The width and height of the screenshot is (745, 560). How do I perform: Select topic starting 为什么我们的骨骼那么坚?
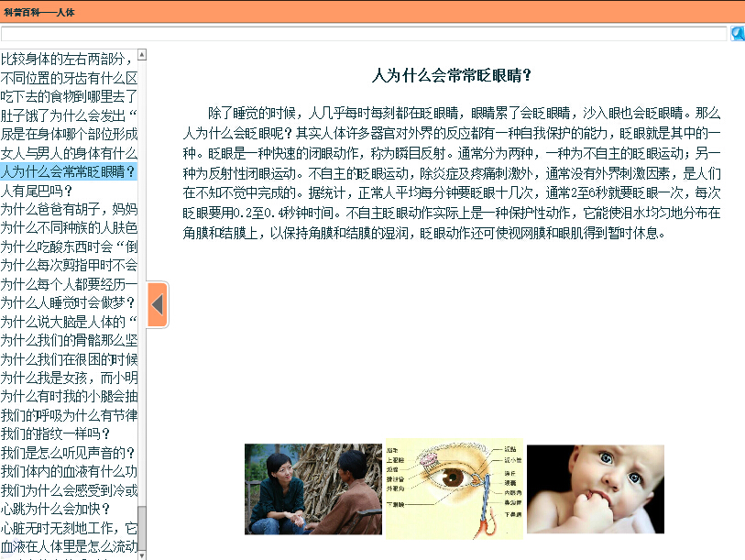coord(69,340)
